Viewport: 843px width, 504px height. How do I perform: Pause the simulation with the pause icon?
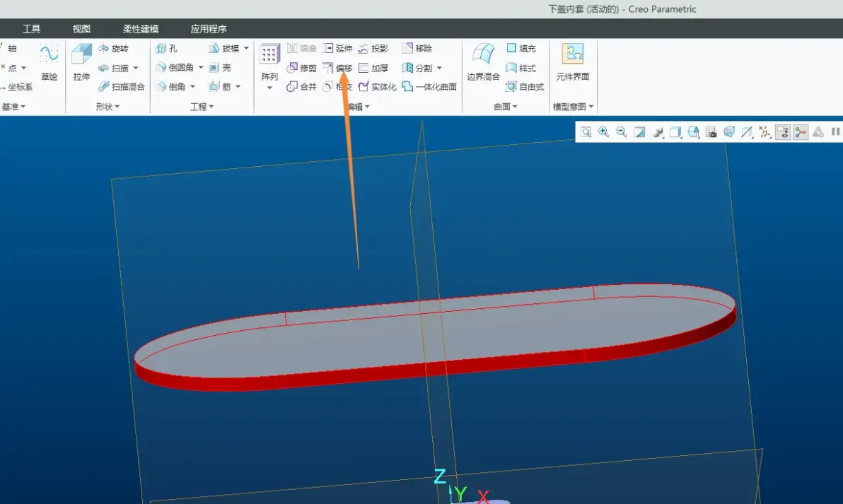(835, 131)
